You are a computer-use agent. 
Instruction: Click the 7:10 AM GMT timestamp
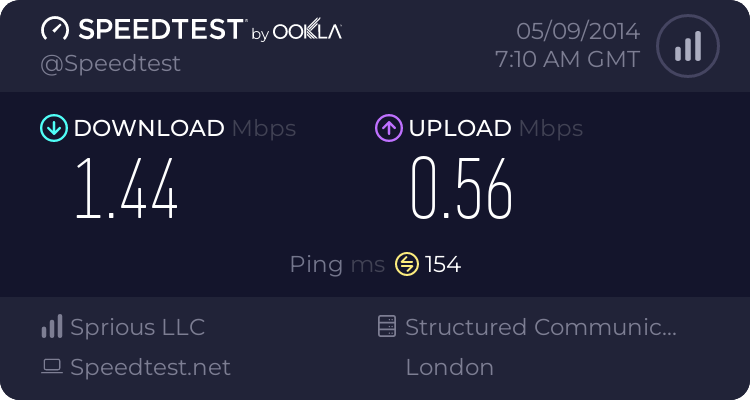(567, 60)
